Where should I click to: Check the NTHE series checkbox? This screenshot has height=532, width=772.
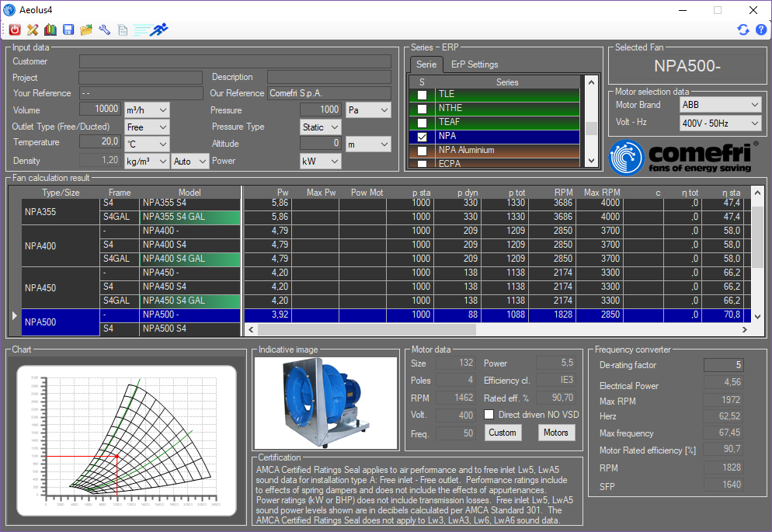tap(422, 108)
